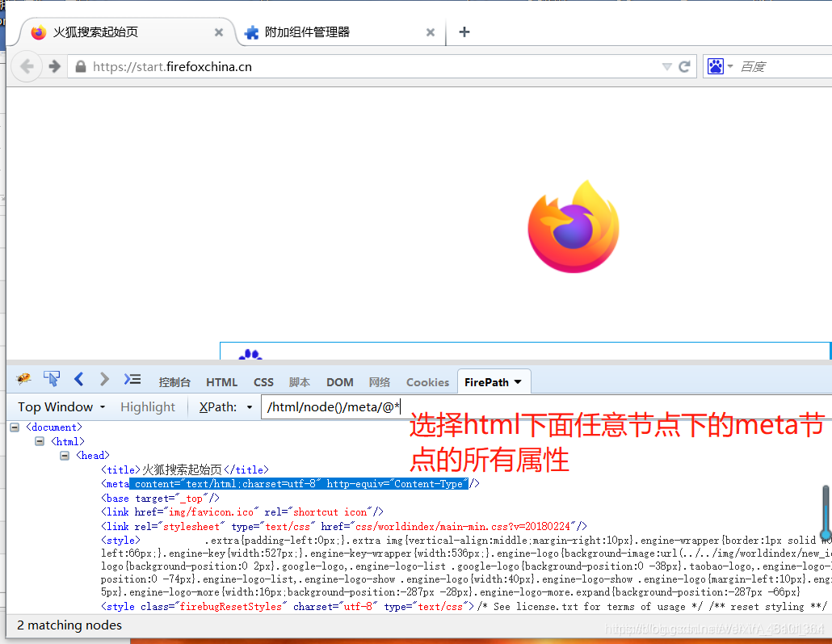Click the XPath expression input field
832x644 pixels.
(547, 407)
